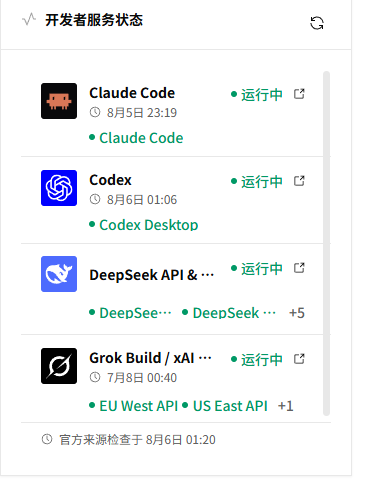Viewport: 368px width, 481px height.
Task: Select the Grok Build / xAI … title
Action: 150,358
